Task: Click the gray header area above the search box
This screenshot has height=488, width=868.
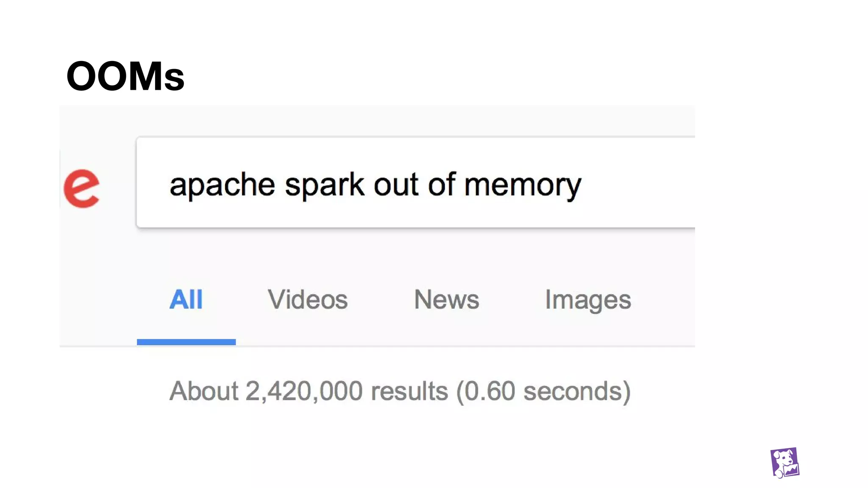Action: coord(377,120)
